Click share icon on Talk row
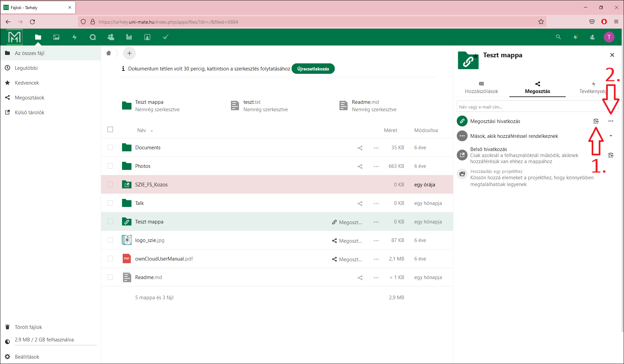This screenshot has width=624, height=364. point(360,203)
